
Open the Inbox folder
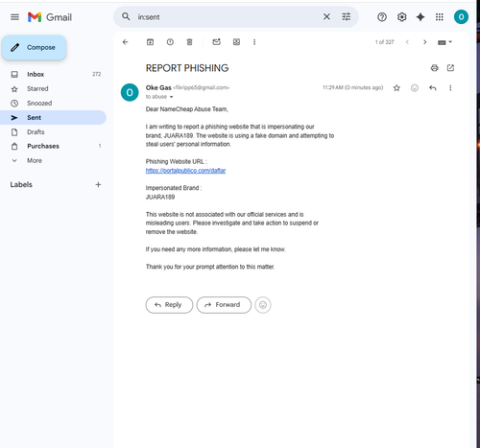pos(53,74)
